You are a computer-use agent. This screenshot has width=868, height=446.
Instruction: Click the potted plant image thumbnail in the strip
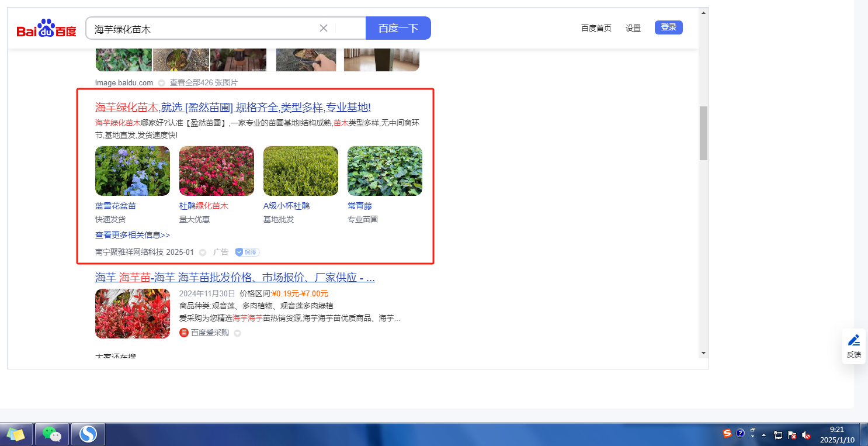[x=181, y=60]
